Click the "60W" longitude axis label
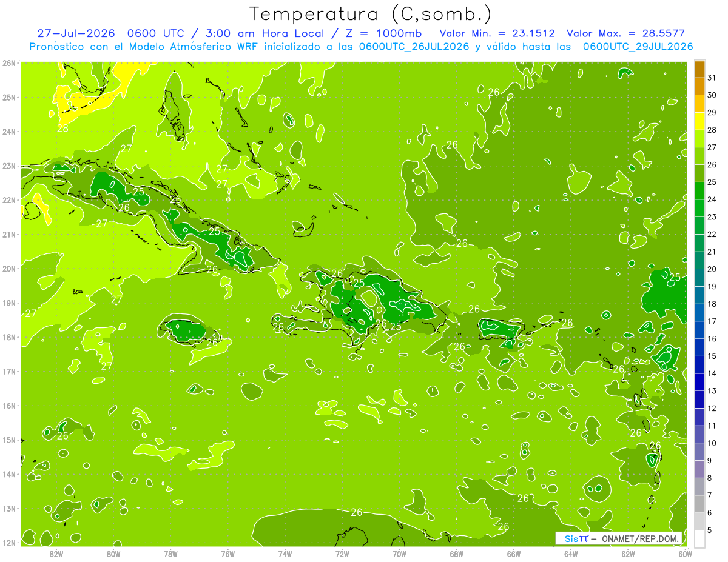Viewport: 728px width, 562px height. tap(686, 554)
